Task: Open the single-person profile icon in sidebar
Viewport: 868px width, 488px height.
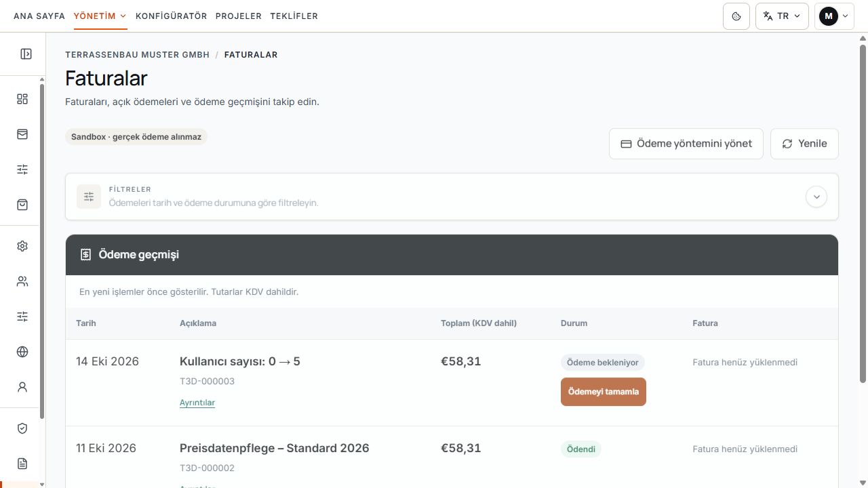Action: click(22, 387)
